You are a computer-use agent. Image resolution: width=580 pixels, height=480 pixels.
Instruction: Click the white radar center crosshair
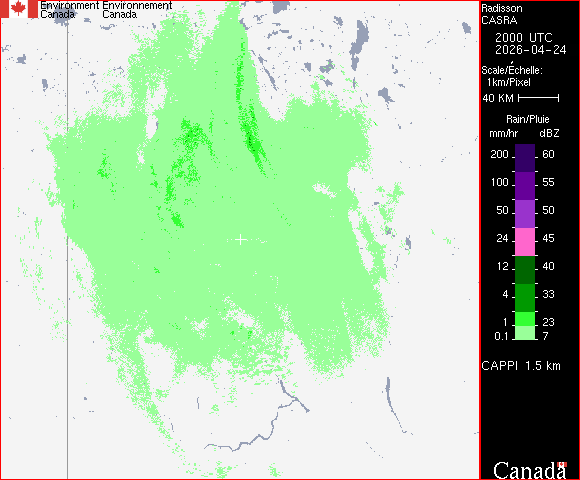pos(241,240)
